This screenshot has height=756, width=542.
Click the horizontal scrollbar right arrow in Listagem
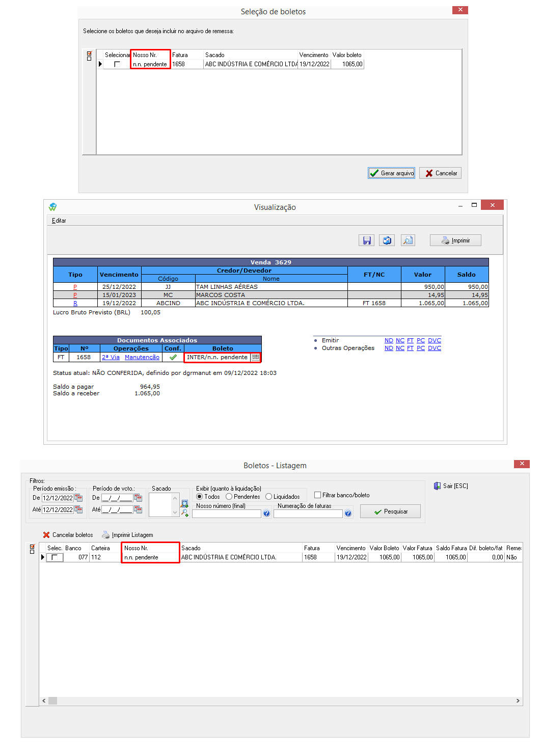click(518, 701)
